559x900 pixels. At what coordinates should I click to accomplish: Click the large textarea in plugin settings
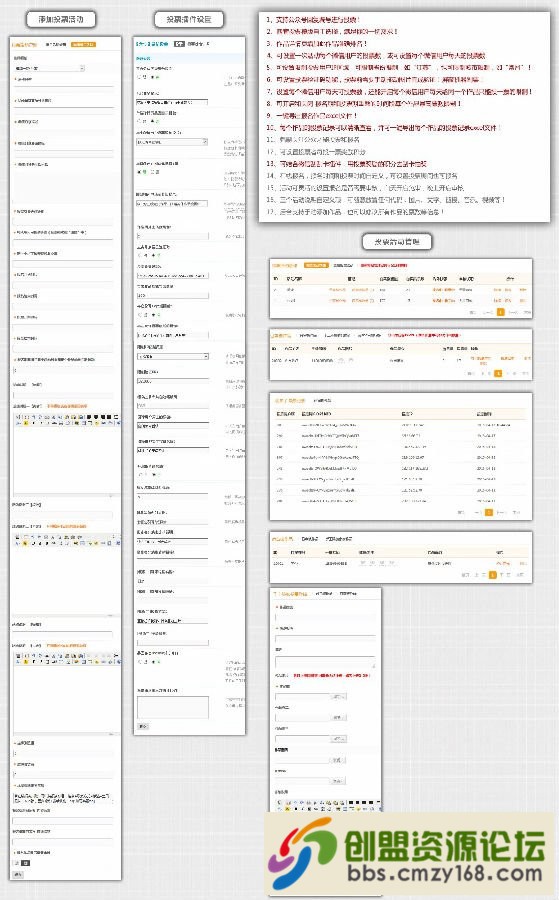172,707
